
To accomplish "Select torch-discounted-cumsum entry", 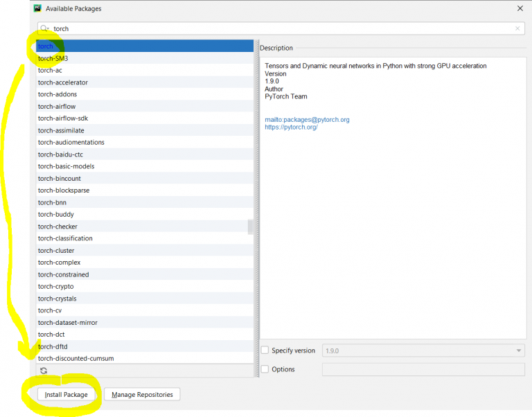I will (76, 358).
